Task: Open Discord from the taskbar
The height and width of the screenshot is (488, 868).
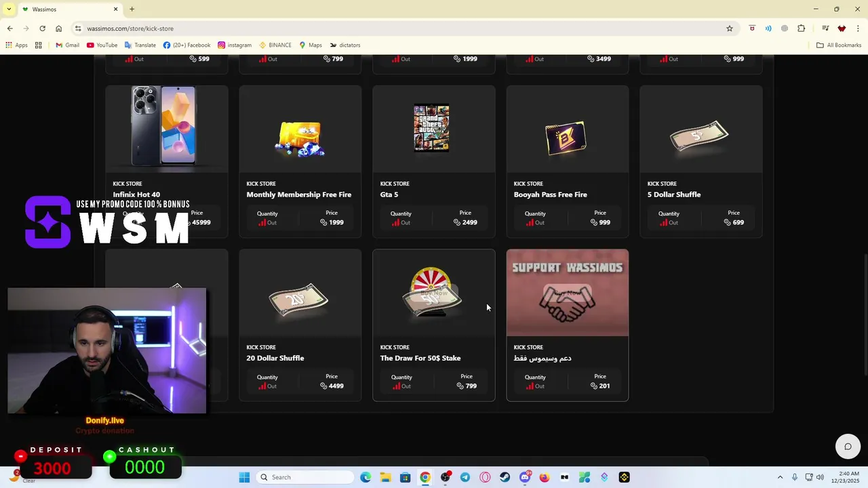Action: 524,477
